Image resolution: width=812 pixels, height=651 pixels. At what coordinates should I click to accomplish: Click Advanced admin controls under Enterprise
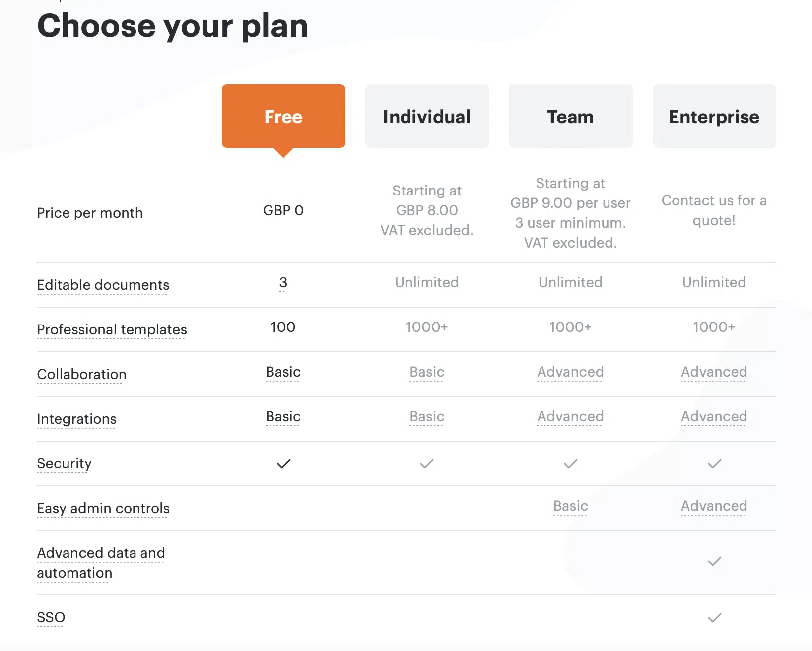[x=714, y=506]
